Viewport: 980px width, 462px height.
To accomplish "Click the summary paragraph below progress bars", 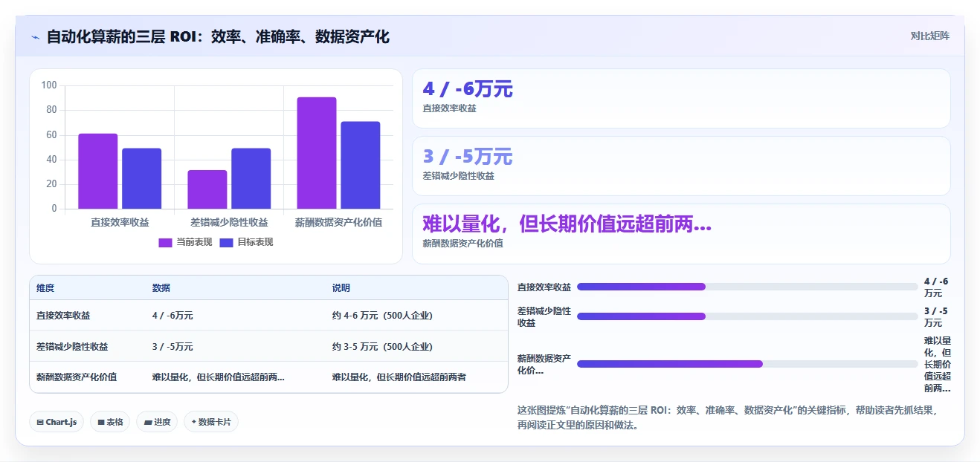I will [x=727, y=418].
